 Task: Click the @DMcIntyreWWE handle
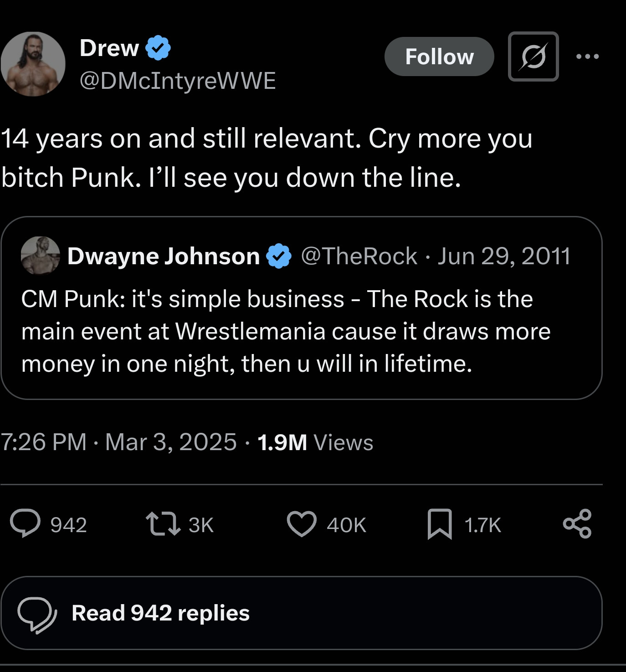click(178, 81)
